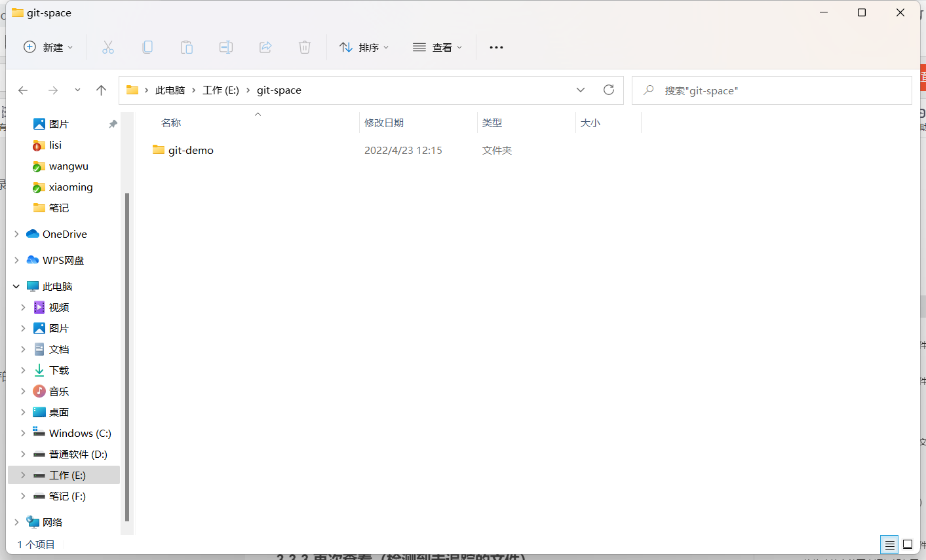Open 视频 under 此电脑
Image resolution: width=926 pixels, height=560 pixels.
pos(58,307)
